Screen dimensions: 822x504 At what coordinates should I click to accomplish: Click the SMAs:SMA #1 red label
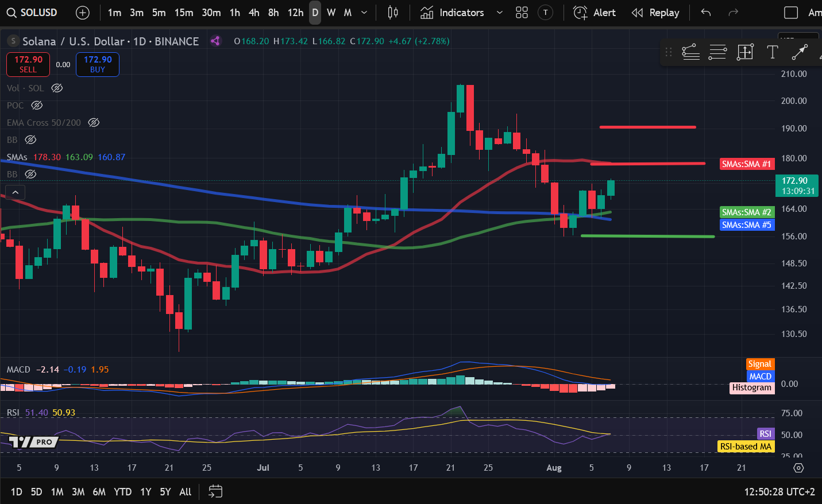point(747,164)
